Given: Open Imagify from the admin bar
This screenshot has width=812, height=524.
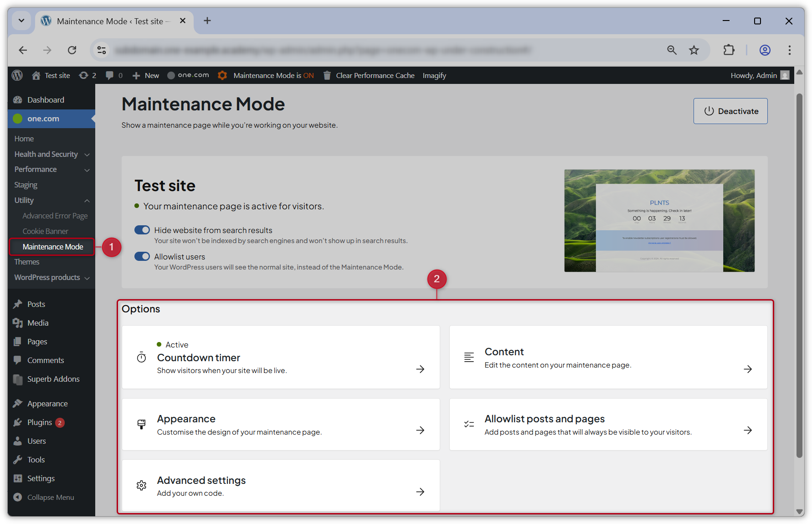Looking at the screenshot, I should [x=434, y=75].
